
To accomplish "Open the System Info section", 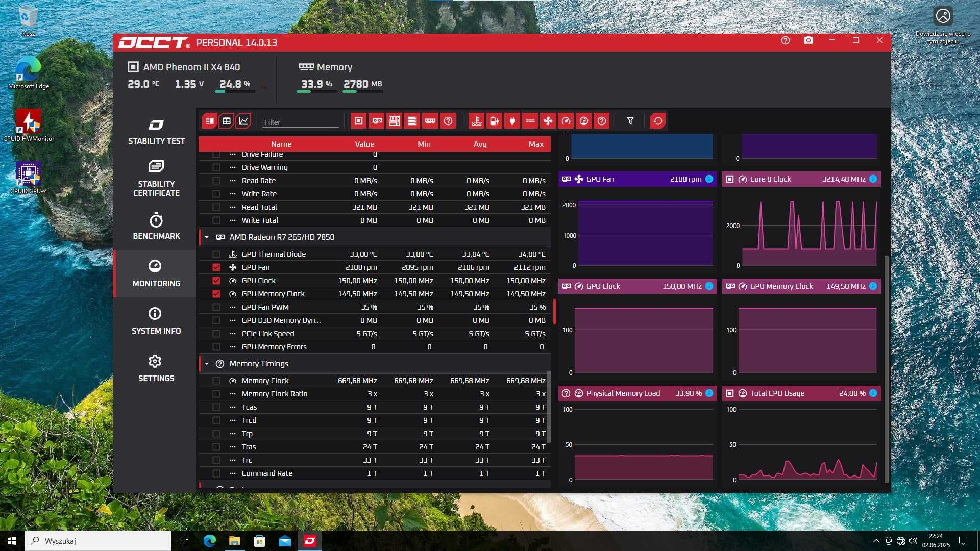I will coord(156,321).
